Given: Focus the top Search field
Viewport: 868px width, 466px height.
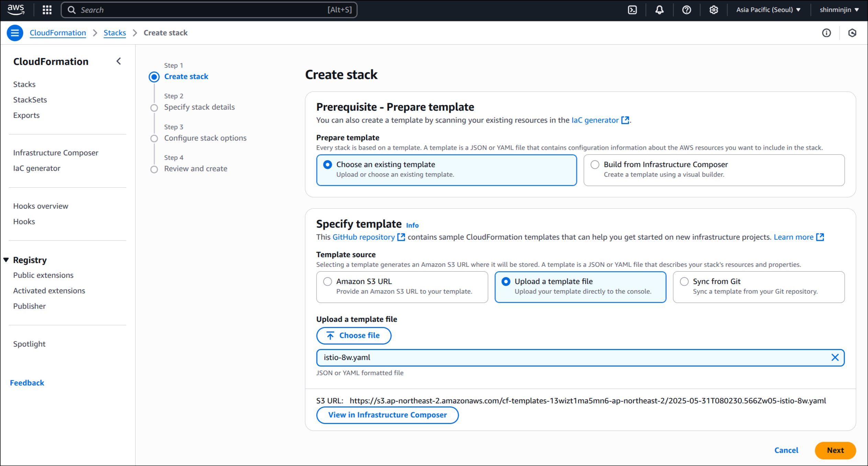Looking at the screenshot, I should (209, 10).
